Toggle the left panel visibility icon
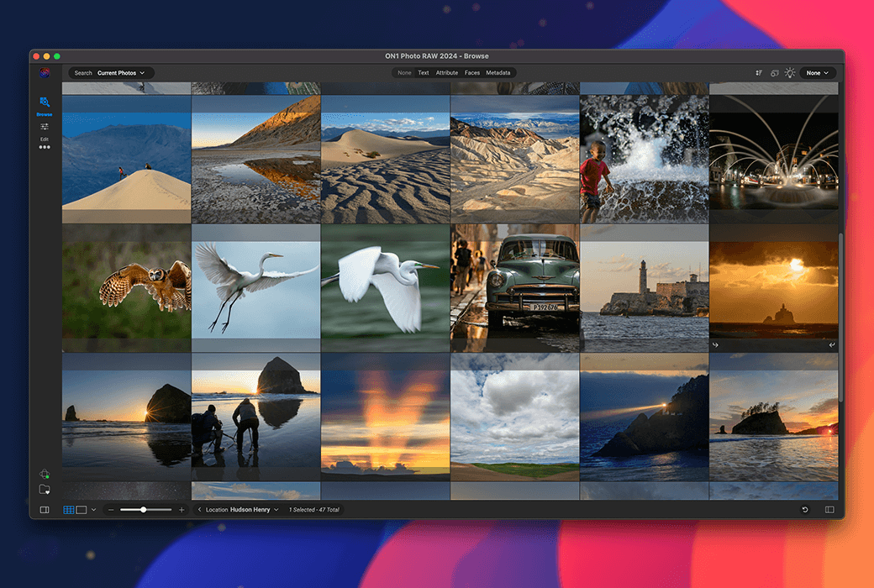874x588 pixels. (45, 509)
